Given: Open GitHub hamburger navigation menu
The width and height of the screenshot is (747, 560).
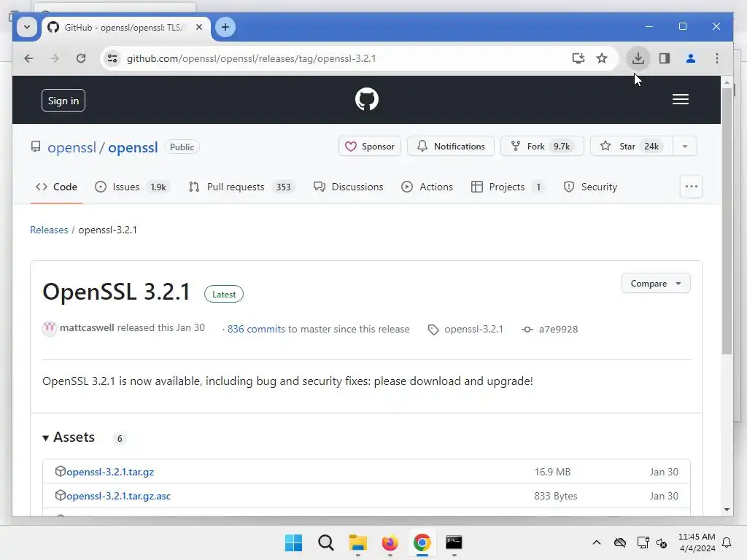Looking at the screenshot, I should (681, 99).
